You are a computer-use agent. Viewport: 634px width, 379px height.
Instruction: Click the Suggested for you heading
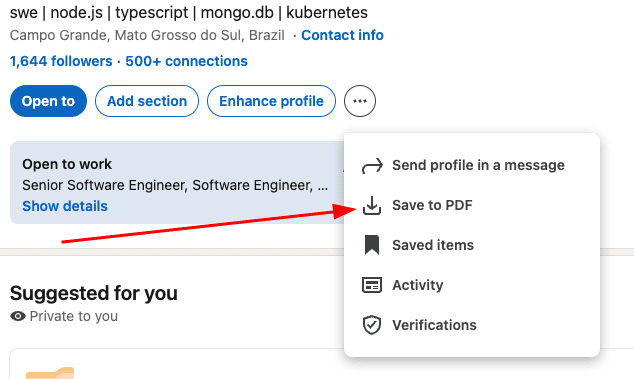click(94, 293)
